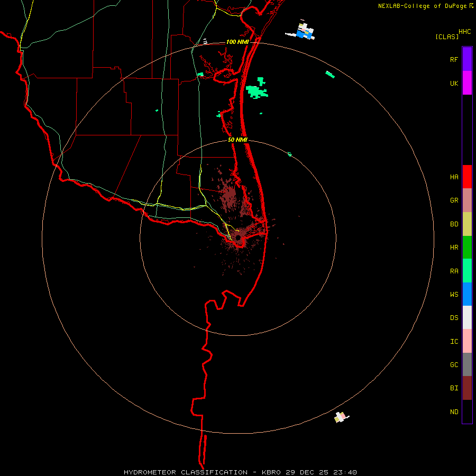
Task: Click the WS legend label
Action: [454, 294]
